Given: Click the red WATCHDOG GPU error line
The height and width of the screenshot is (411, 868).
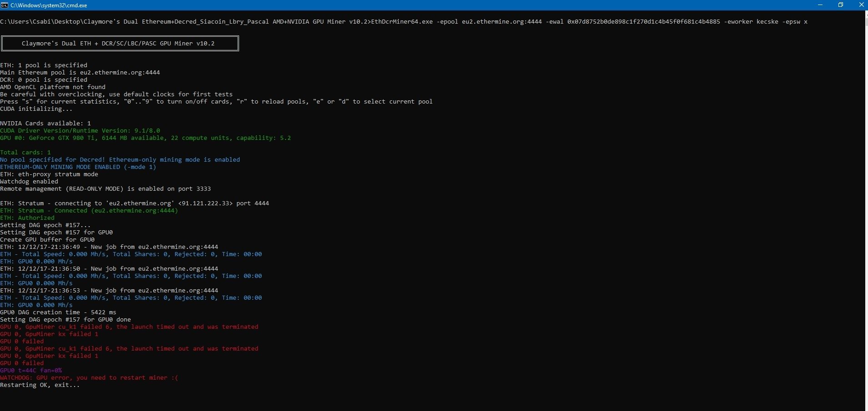Looking at the screenshot, I should click(x=89, y=378).
